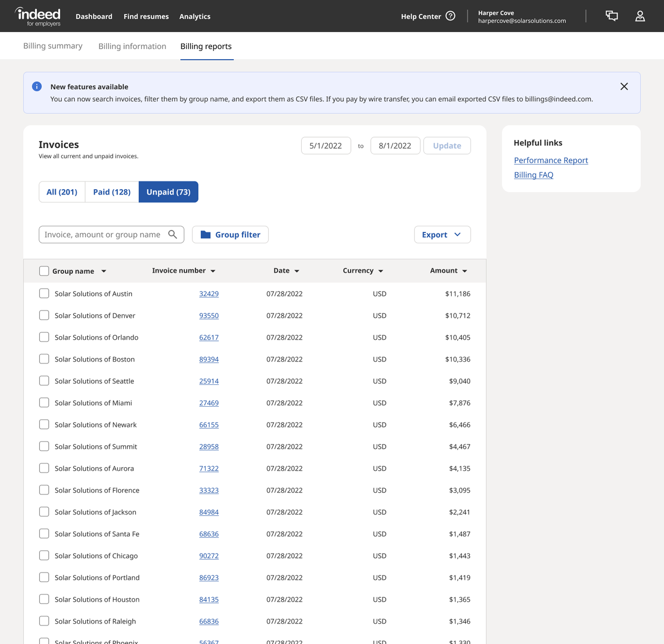The width and height of the screenshot is (664, 644).
Task: Open invoice 89394
Action: (x=209, y=359)
